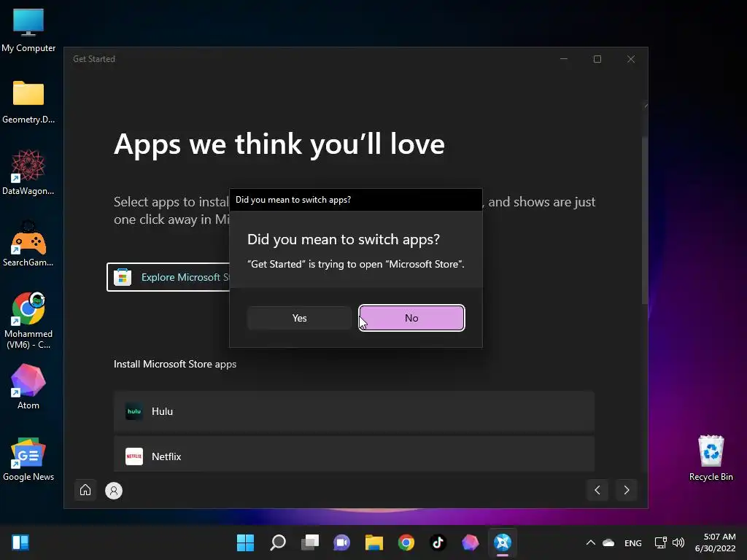Viewport: 747px width, 560px height.
Task: Open the Windows Start menu
Action: (245, 542)
